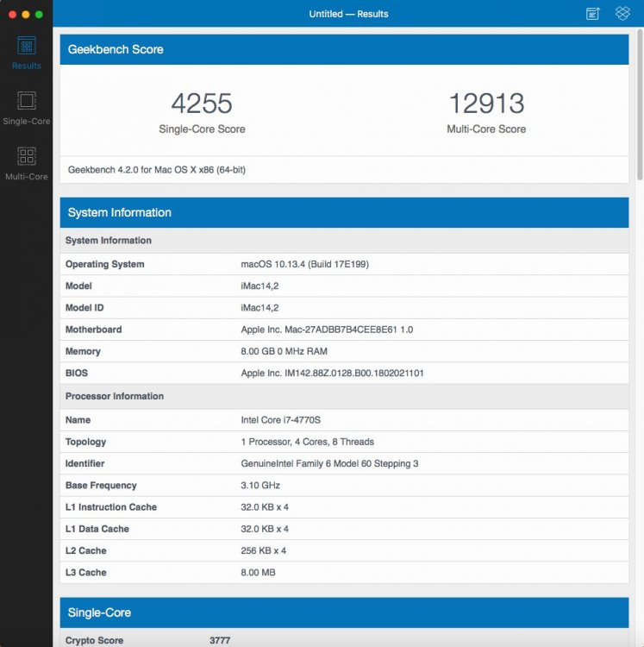The image size is (644, 647).
Task: Click the multi-core score 12913
Action: [x=486, y=104]
